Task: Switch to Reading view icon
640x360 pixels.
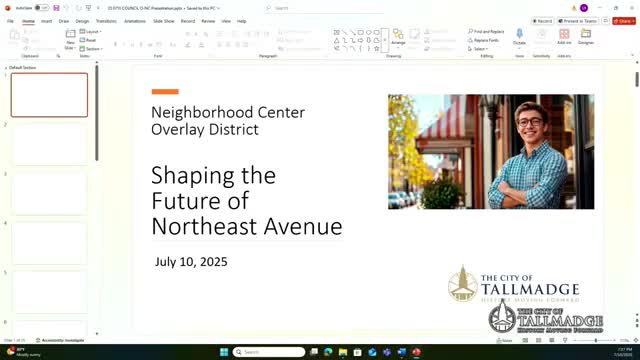Action: (x=552, y=340)
